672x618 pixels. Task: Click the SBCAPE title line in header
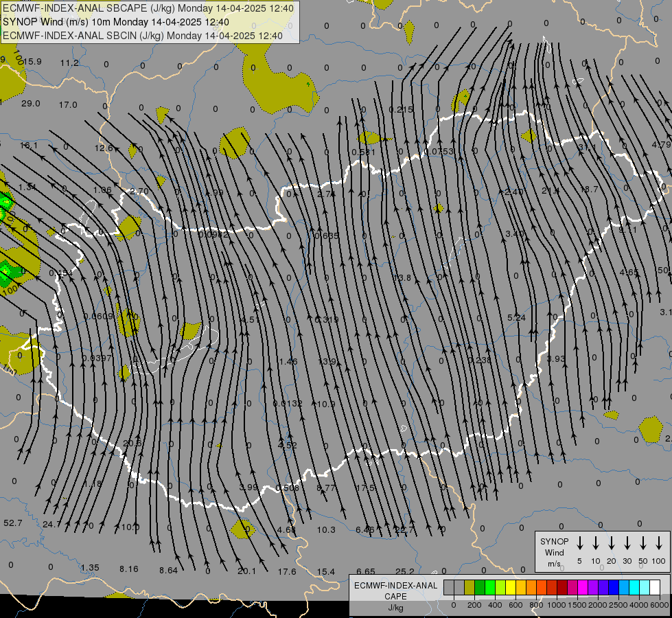pyautogui.click(x=148, y=8)
